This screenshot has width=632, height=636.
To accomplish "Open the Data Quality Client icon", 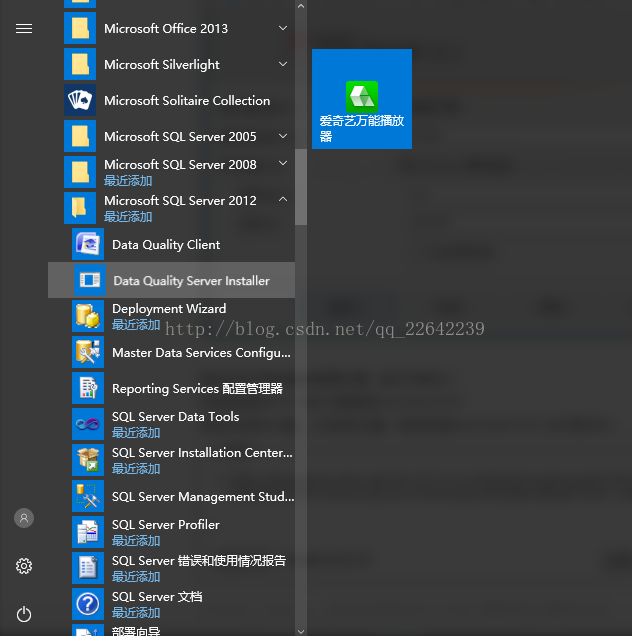I will [88, 245].
